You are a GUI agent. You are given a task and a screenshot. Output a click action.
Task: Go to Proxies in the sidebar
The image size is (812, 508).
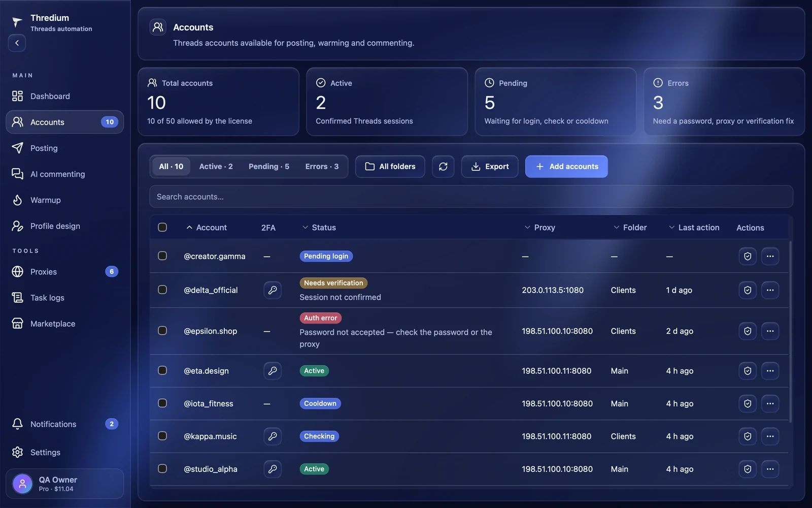(64, 272)
